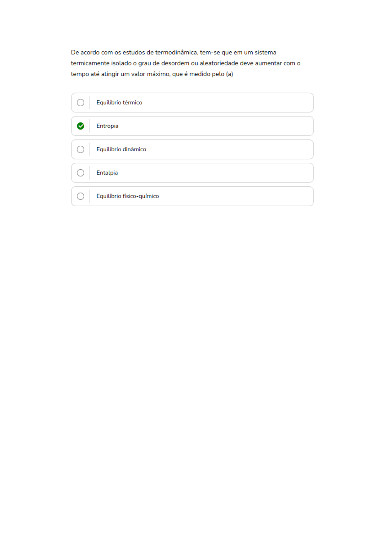Click "(a)" at the question's end
This screenshot has height=554, width=392.
click(230, 74)
